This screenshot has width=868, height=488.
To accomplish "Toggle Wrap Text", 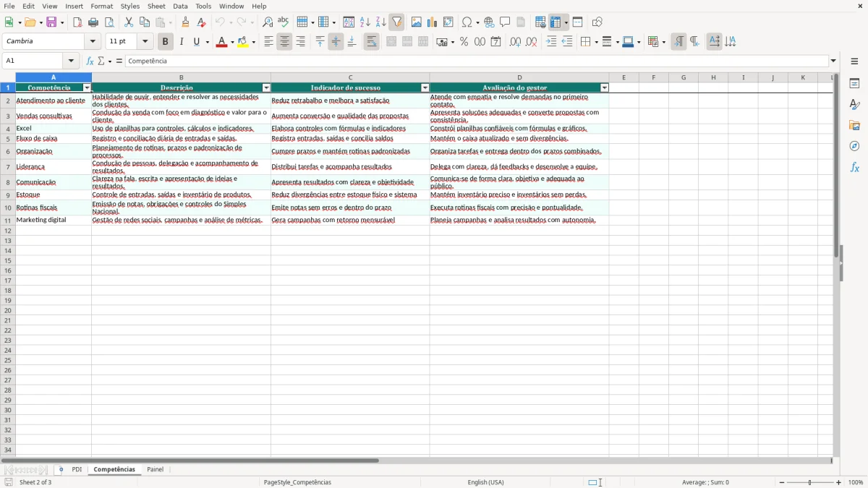I will [371, 42].
